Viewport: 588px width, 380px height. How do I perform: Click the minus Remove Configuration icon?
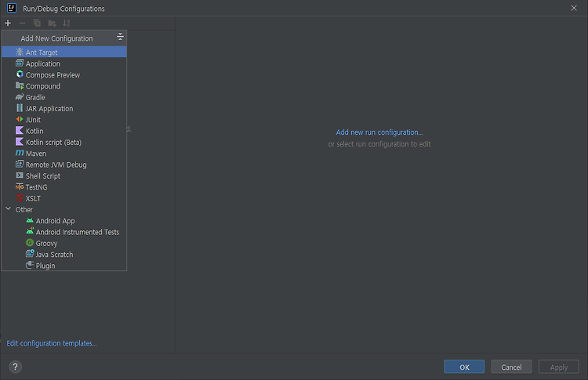(23, 24)
